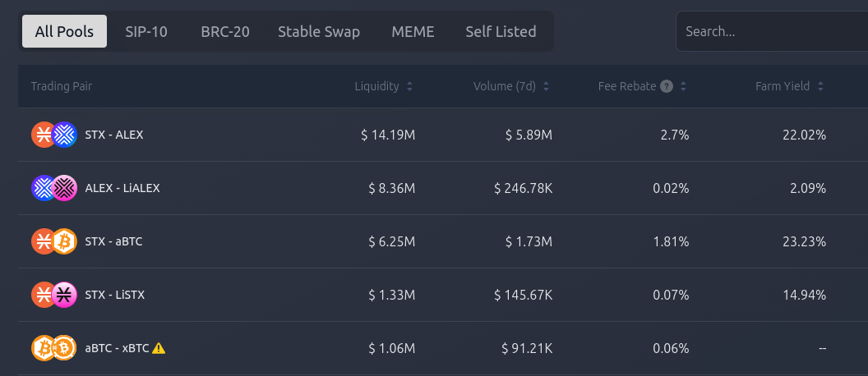Open the STX - ALEX pool name link
Viewport: 868px width, 376px height.
[x=114, y=135]
